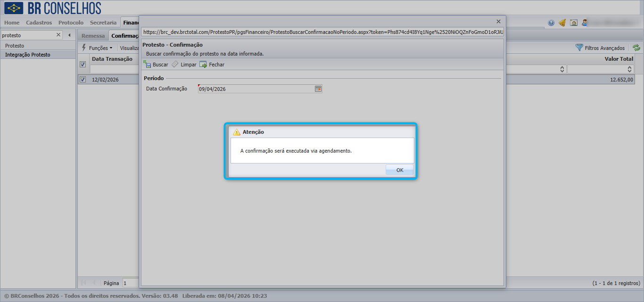Image resolution: width=644 pixels, height=302 pixels.
Task: Open the user profile icon
Action: coord(585,23)
